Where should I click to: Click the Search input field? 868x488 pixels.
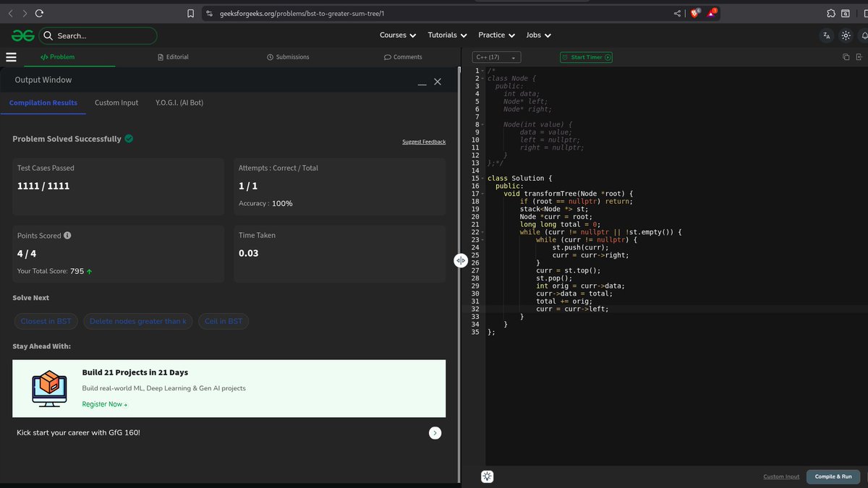(98, 35)
